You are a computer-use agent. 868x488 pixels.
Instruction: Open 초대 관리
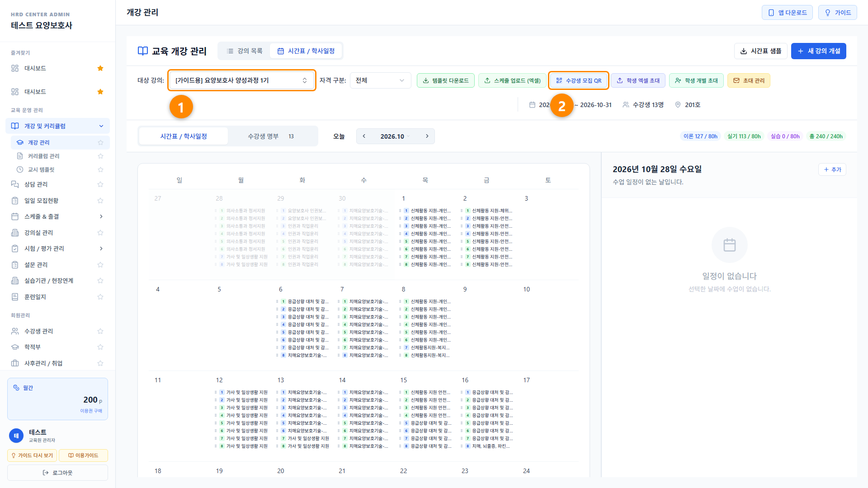pyautogui.click(x=749, y=80)
